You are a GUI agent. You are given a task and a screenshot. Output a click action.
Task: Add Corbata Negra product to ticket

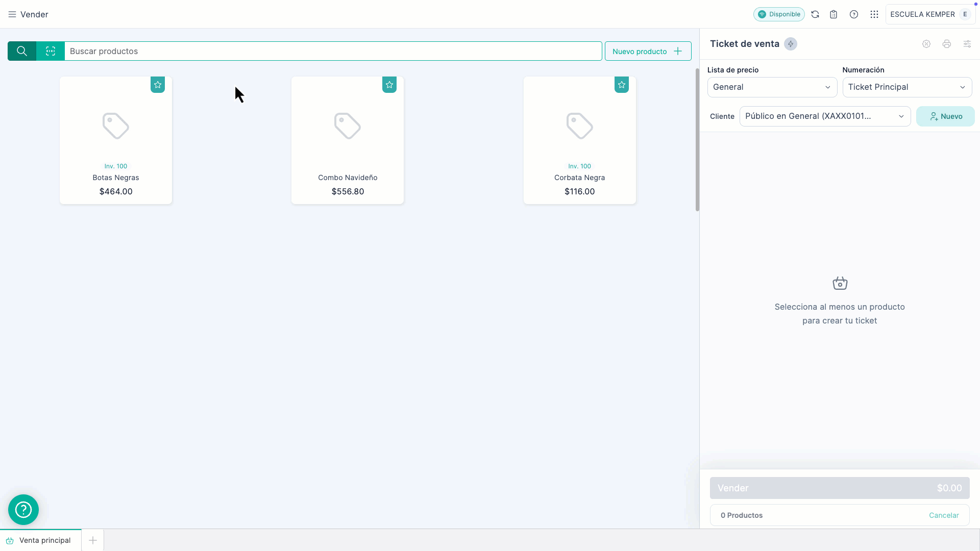tap(580, 140)
